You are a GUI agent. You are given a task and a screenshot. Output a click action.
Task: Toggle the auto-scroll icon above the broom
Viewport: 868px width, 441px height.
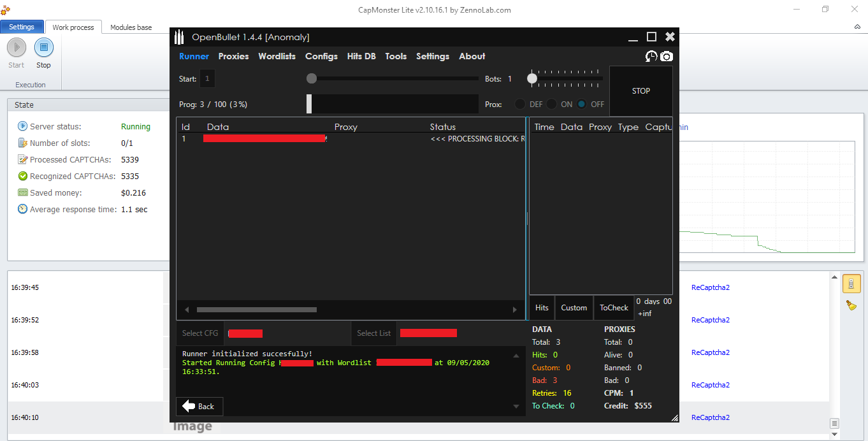point(851,283)
